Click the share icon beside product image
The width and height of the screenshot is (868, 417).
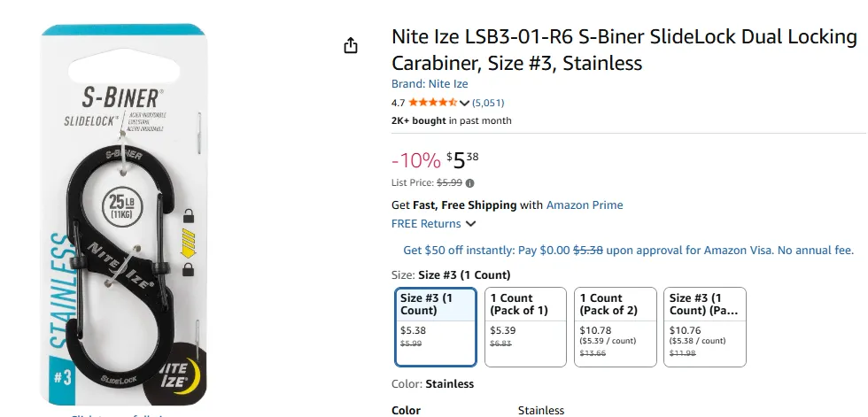click(351, 45)
